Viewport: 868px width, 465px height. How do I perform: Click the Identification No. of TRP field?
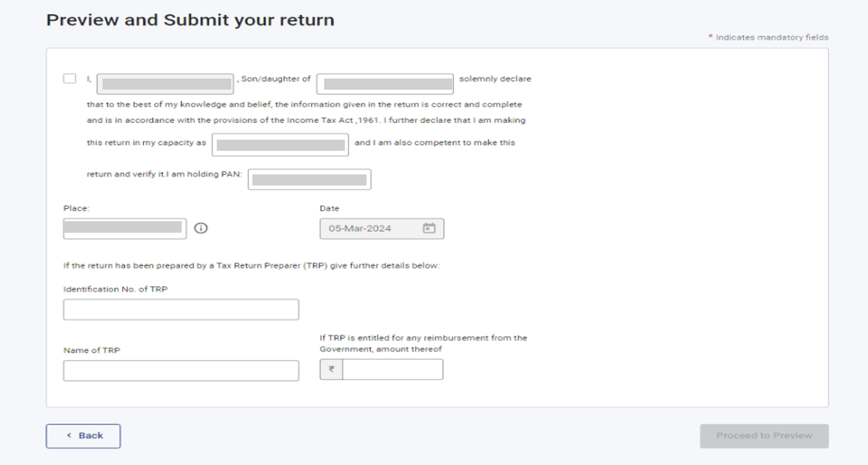[181, 309]
